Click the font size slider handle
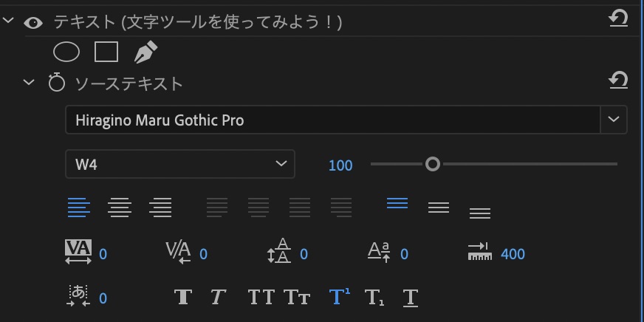The height and width of the screenshot is (322, 644). pos(433,164)
